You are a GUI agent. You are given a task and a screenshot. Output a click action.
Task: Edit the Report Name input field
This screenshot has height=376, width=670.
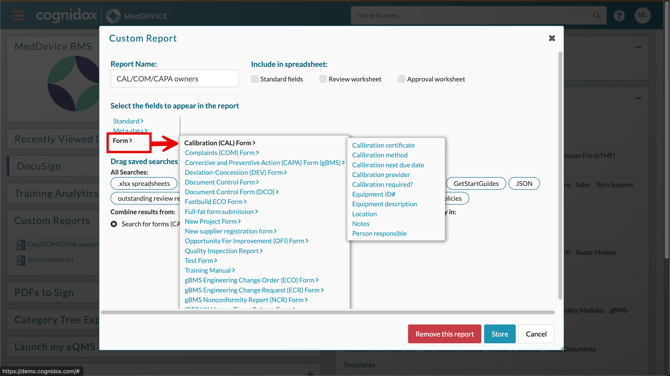(174, 79)
